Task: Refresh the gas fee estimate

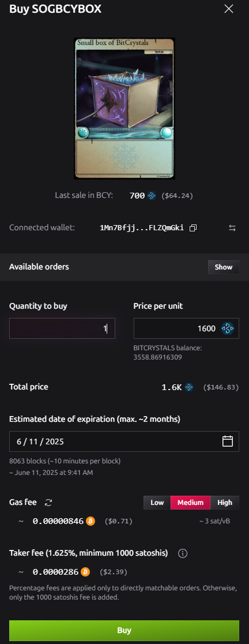Action: click(48, 502)
